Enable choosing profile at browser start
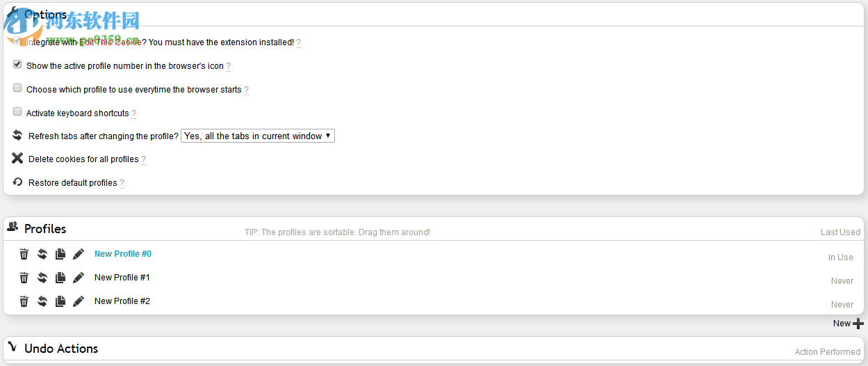Image resolution: width=868 pixels, height=366 pixels. point(17,88)
